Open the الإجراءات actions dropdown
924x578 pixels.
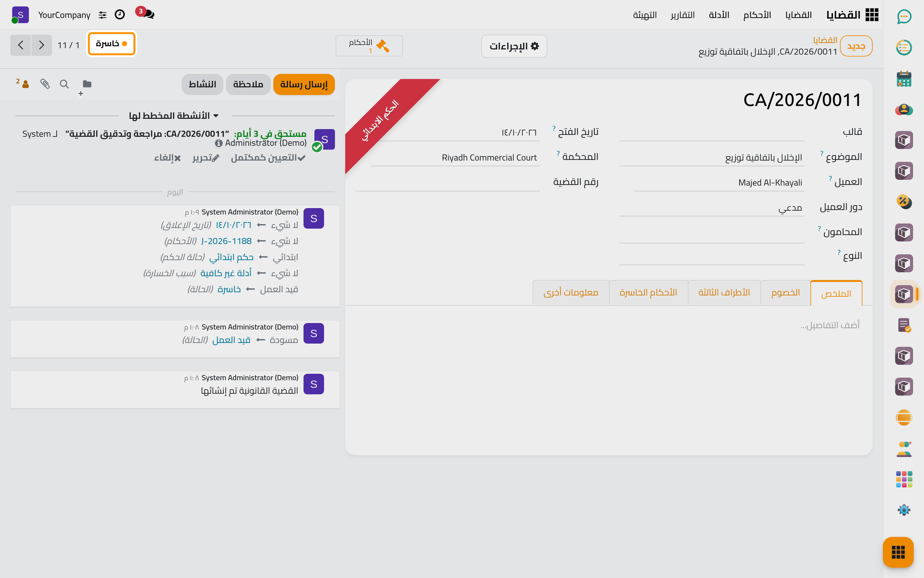[x=514, y=46]
